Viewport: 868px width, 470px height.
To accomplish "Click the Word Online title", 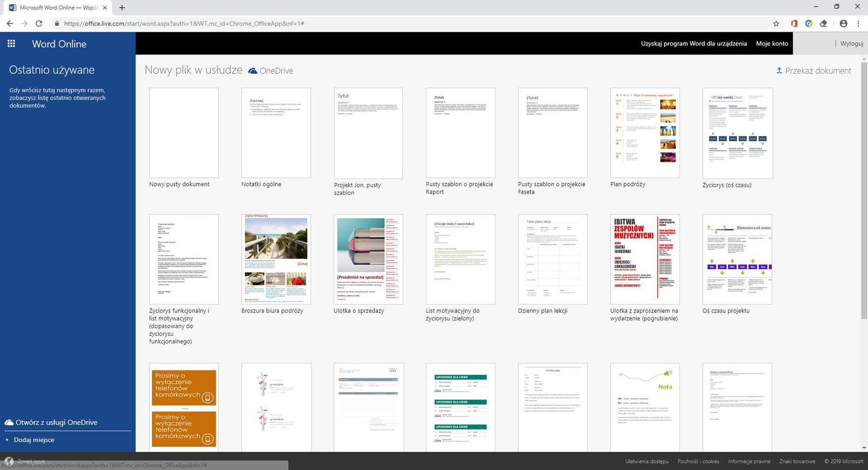I will point(59,44).
